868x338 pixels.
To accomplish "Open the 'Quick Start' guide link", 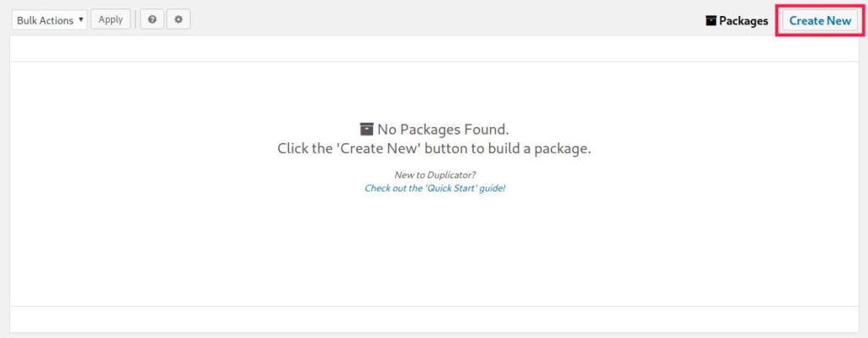I will (435, 188).
